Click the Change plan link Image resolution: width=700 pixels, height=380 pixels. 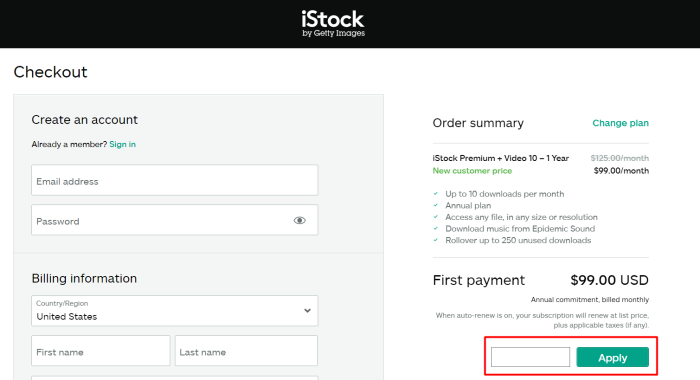pyautogui.click(x=621, y=123)
